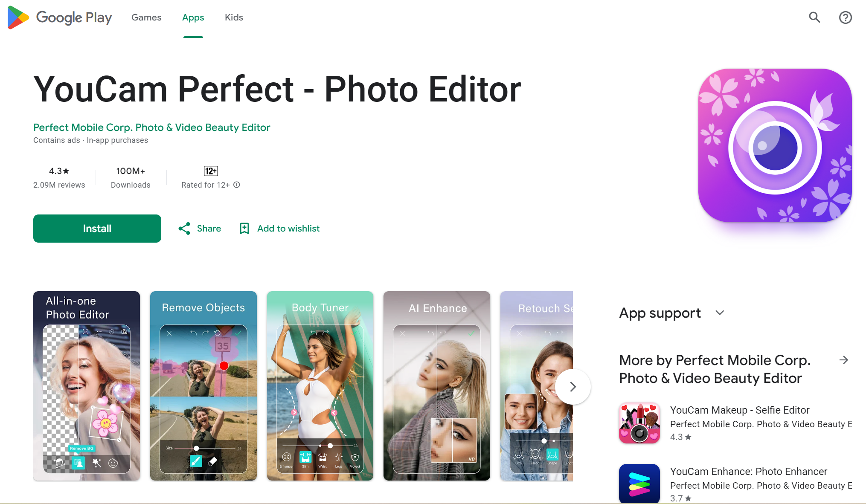Click the Add to wishlist bookmark icon
Screen dimensions: 866x504
(x=244, y=229)
